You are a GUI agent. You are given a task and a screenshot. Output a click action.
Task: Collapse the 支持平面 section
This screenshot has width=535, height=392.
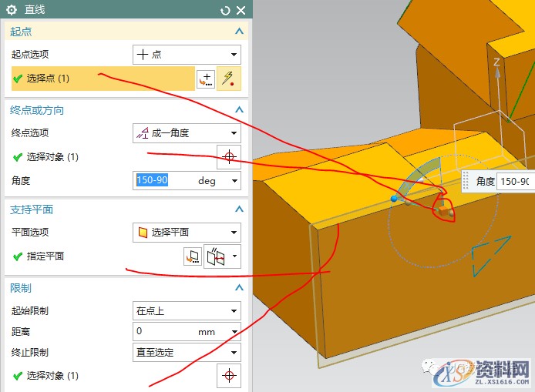pos(239,209)
